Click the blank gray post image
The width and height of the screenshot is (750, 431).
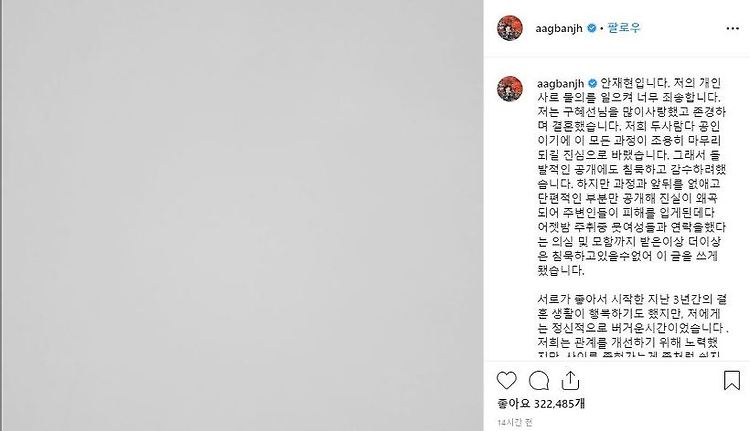point(242,215)
